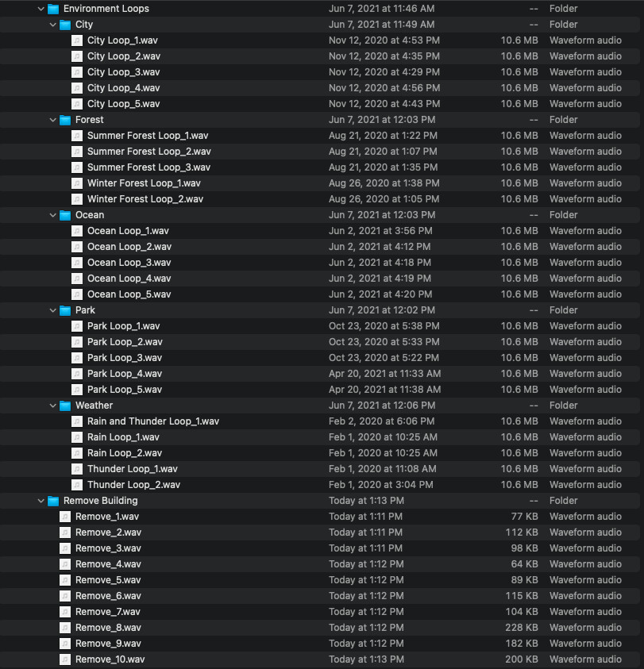Click the Ocean Loop_5.wav modified date
The width and height of the screenshot is (644, 669).
(380, 294)
